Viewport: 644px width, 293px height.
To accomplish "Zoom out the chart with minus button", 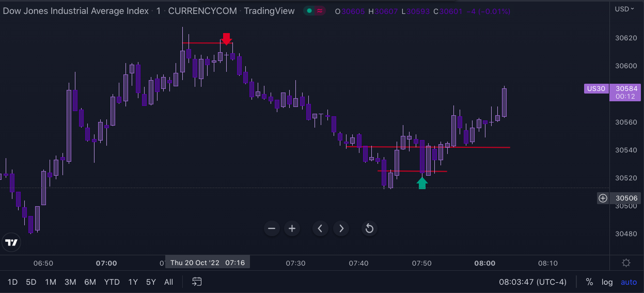I will click(272, 228).
